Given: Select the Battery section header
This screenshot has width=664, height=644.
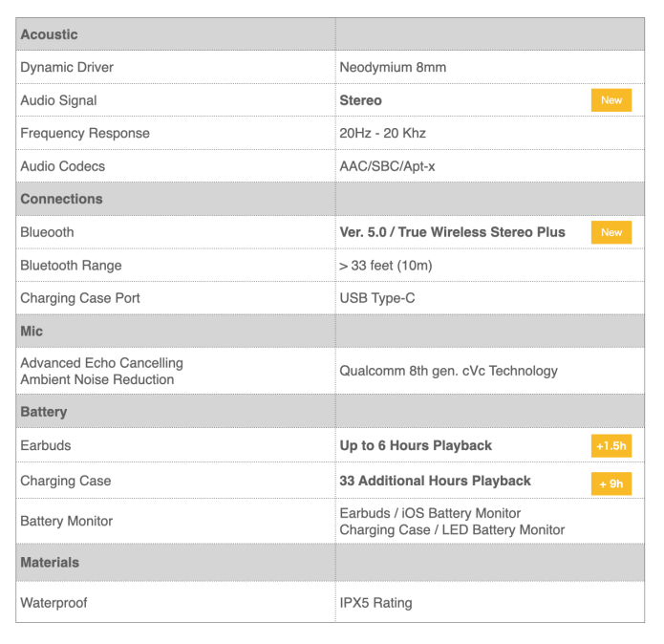Looking at the screenshot, I should (44, 412).
